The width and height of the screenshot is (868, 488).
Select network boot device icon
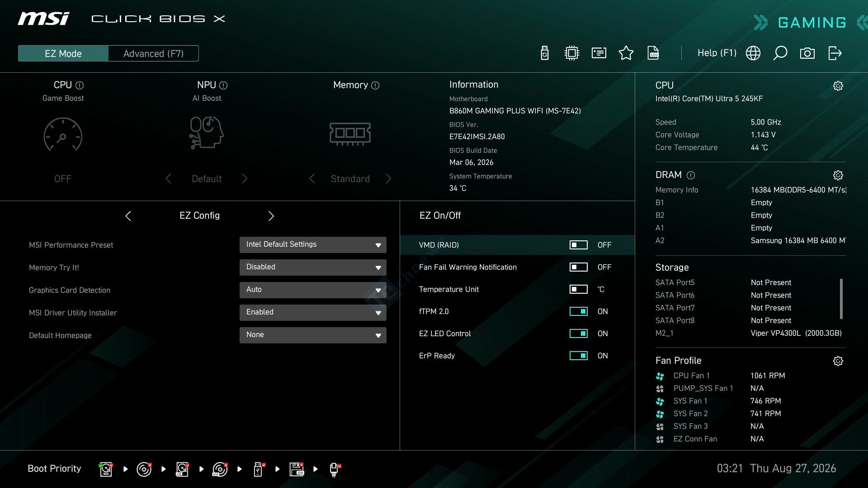(x=335, y=469)
